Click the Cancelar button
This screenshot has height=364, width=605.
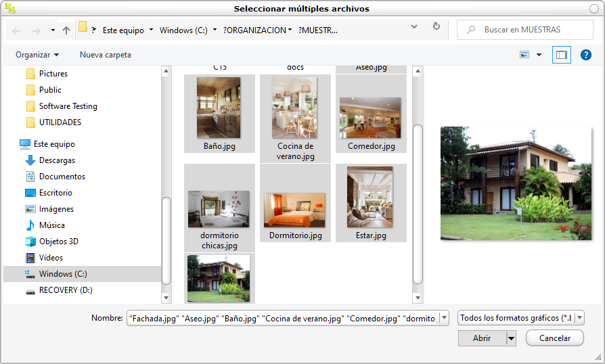pyautogui.click(x=554, y=338)
